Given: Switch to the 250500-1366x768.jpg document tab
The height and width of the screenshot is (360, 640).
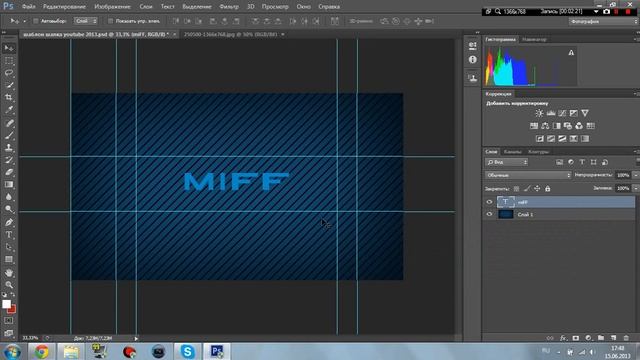Looking at the screenshot, I should pos(231,34).
